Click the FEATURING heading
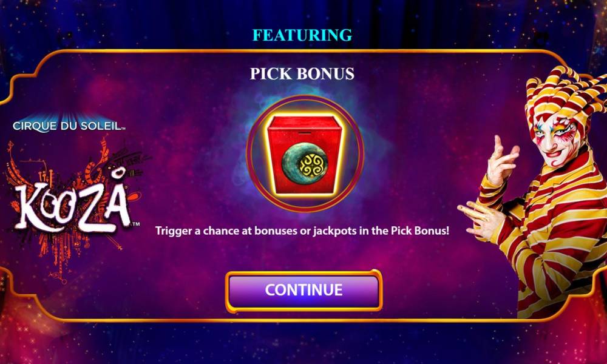This screenshot has height=364, width=607. click(x=302, y=35)
